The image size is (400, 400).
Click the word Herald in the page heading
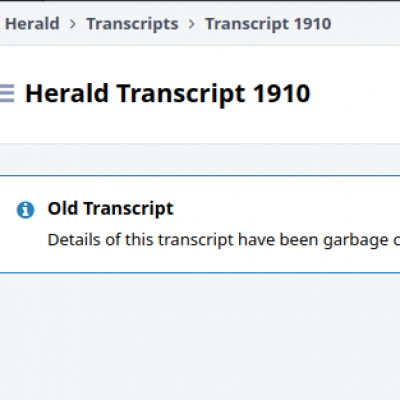tap(67, 93)
